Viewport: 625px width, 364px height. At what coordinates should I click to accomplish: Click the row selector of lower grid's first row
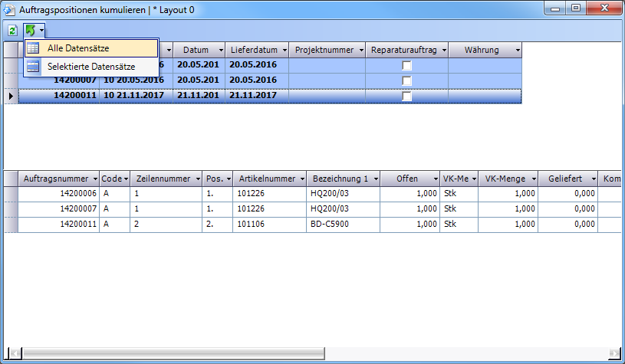10,193
